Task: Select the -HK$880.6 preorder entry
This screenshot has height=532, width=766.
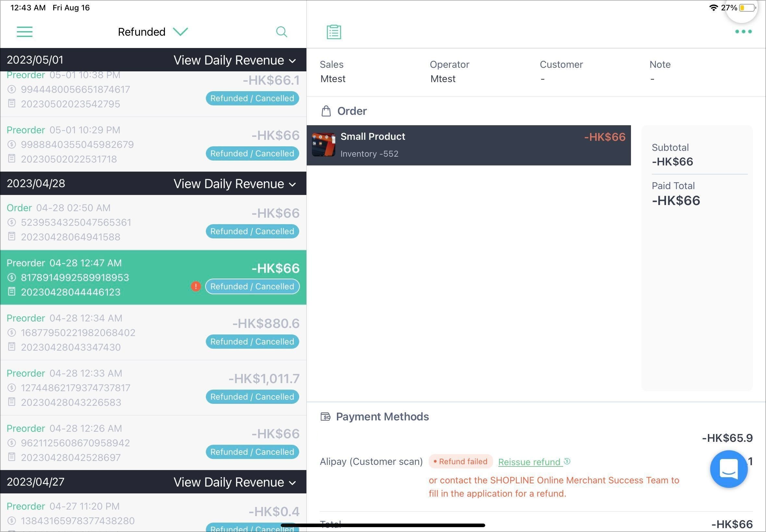Action: click(x=153, y=333)
